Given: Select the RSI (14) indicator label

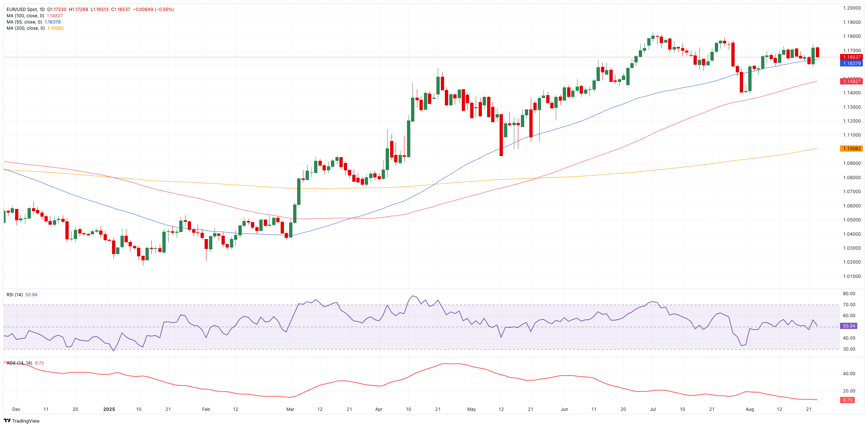Looking at the screenshot, I should [15, 295].
